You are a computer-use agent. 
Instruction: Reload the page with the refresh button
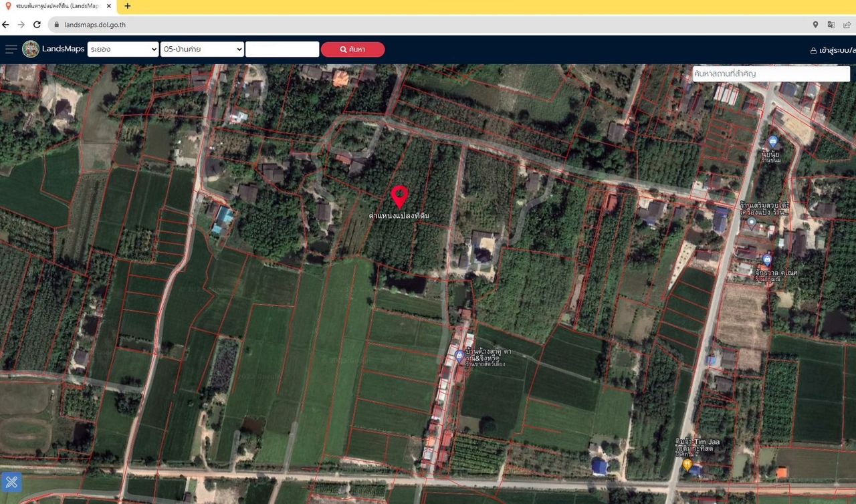pos(37,25)
